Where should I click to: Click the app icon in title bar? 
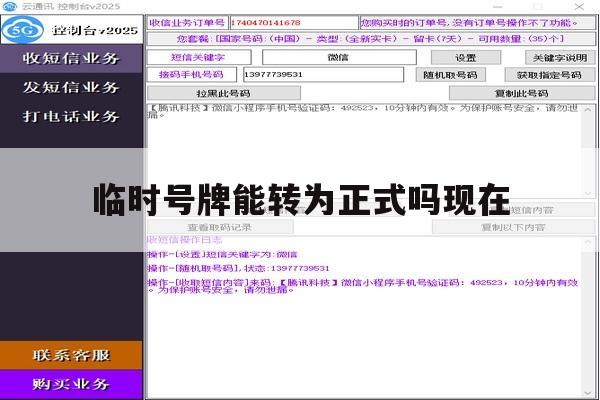10,6
